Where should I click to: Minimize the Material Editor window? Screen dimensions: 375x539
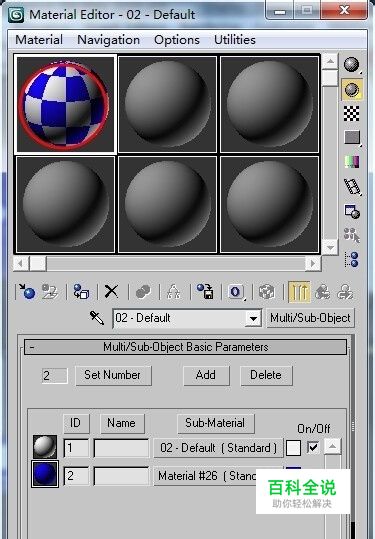click(x=280, y=10)
